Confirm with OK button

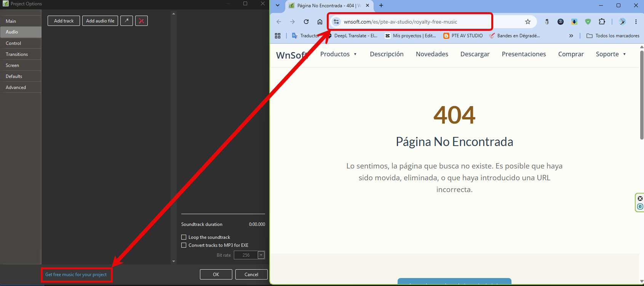216,275
